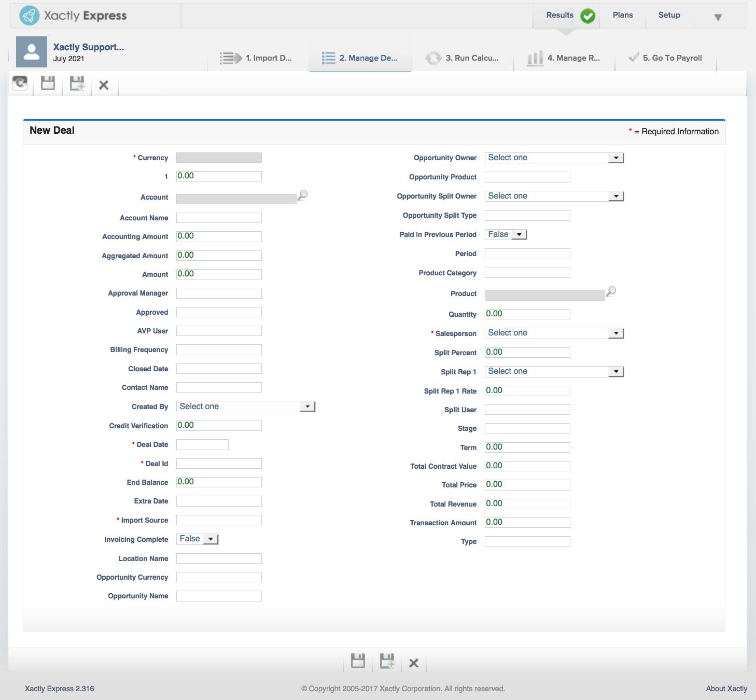Click the bottom Cancel X icon
Viewport: 756px width, 700px height.
tap(414, 663)
